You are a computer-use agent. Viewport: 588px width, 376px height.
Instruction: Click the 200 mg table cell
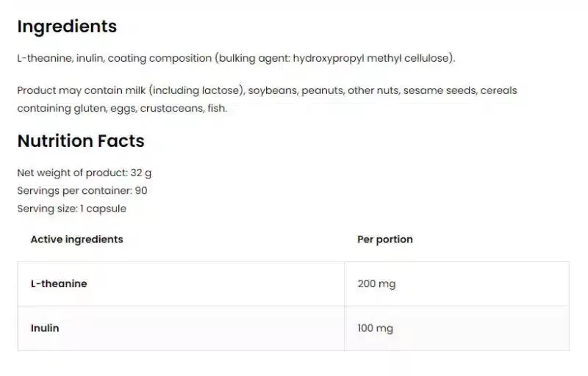[x=376, y=283]
